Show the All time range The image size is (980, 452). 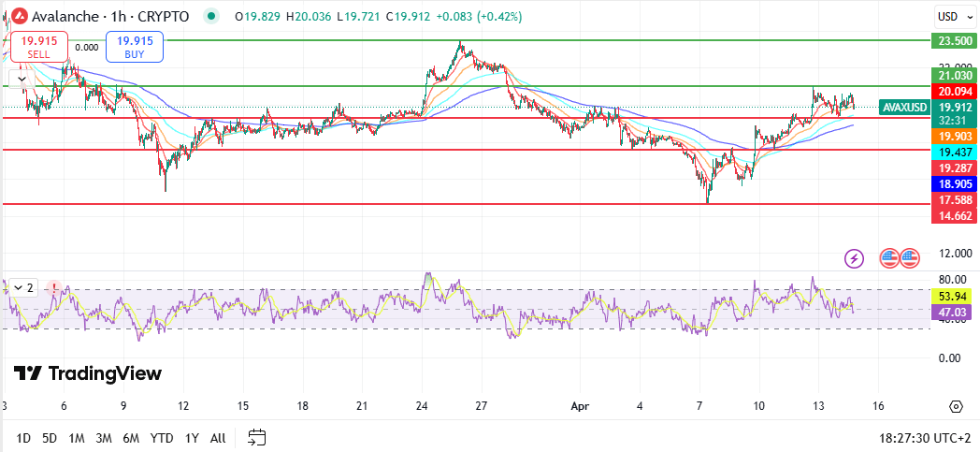tap(218, 437)
